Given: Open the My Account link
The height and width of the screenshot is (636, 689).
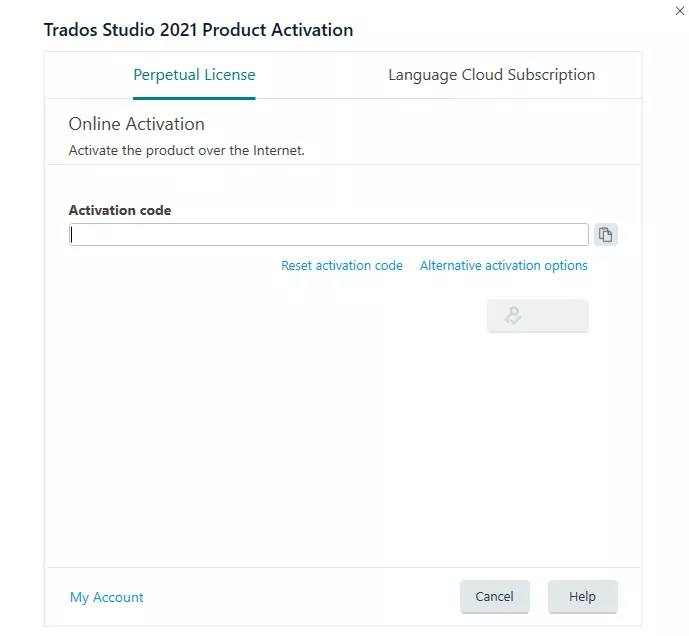Looking at the screenshot, I should (x=107, y=597).
